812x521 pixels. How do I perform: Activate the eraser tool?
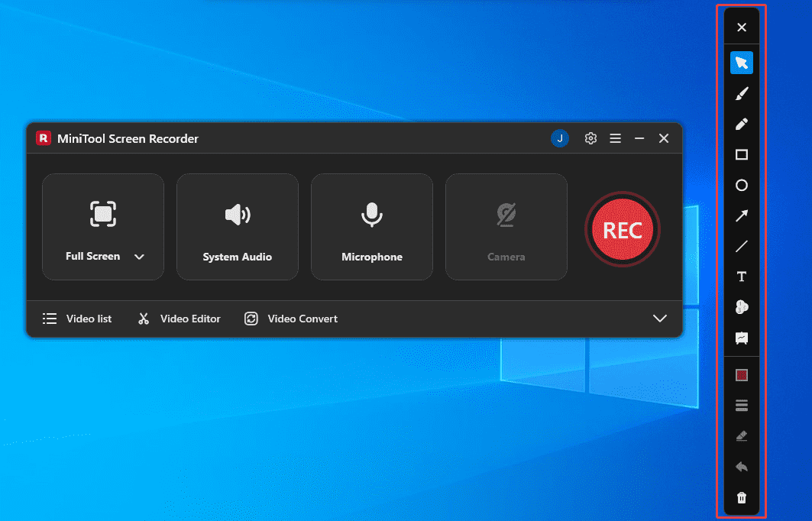741,435
